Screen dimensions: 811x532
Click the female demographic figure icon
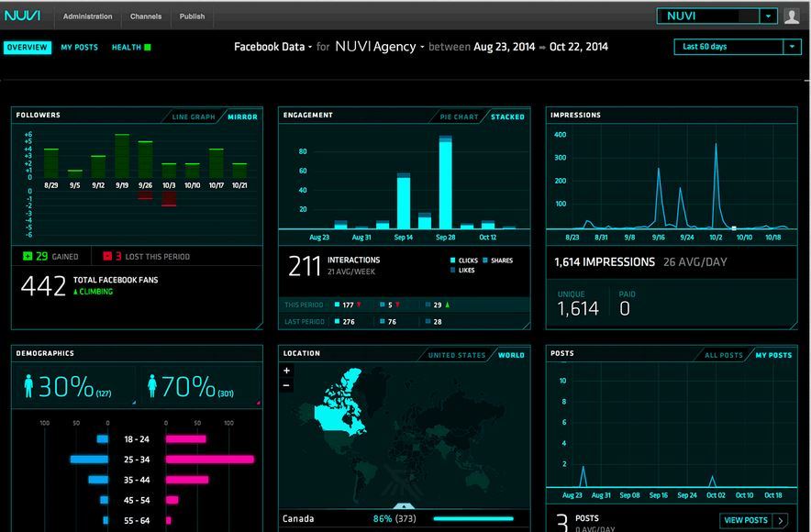152,386
